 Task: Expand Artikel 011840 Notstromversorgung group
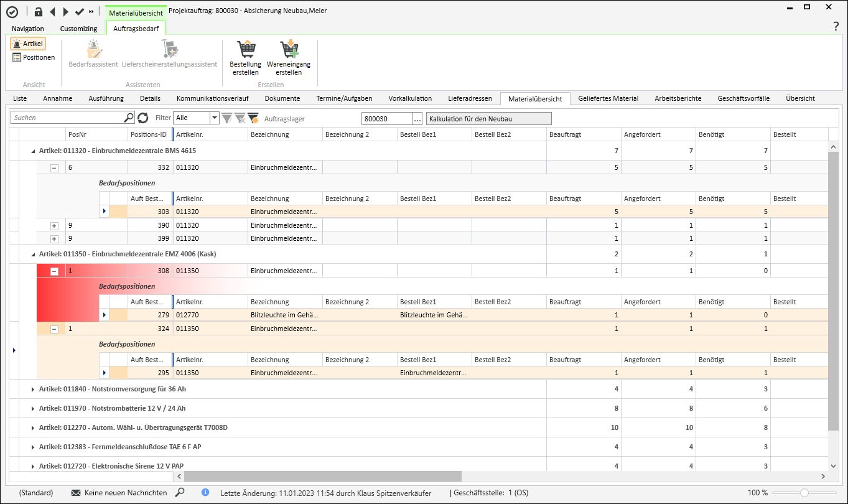(x=33, y=390)
